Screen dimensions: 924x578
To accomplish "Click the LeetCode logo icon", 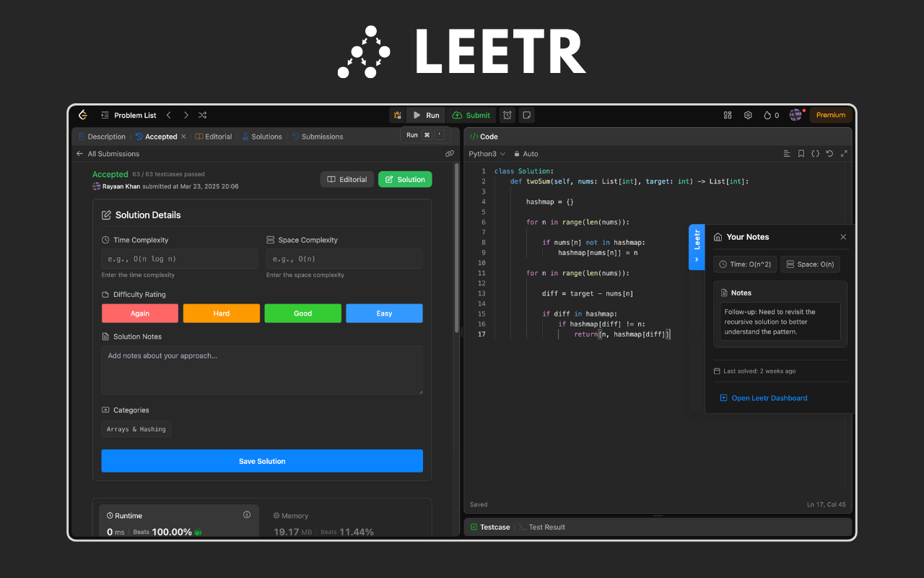I will [83, 115].
